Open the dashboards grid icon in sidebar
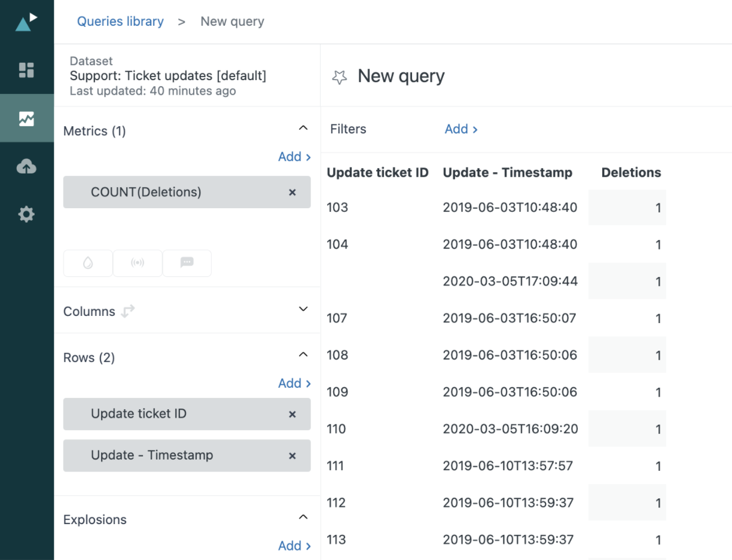 [26, 71]
